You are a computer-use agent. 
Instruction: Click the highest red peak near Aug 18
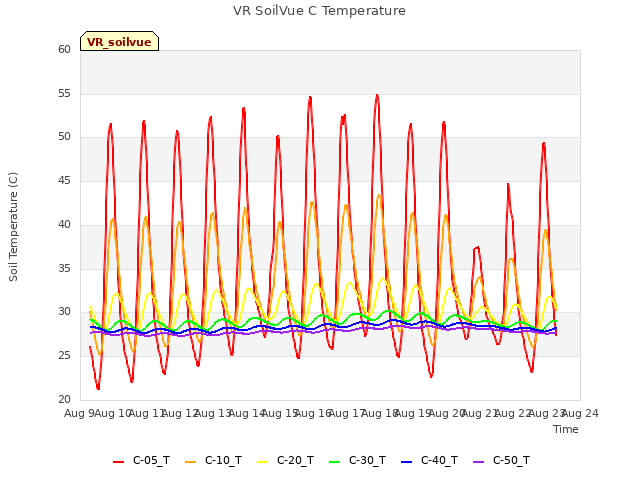click(x=377, y=96)
